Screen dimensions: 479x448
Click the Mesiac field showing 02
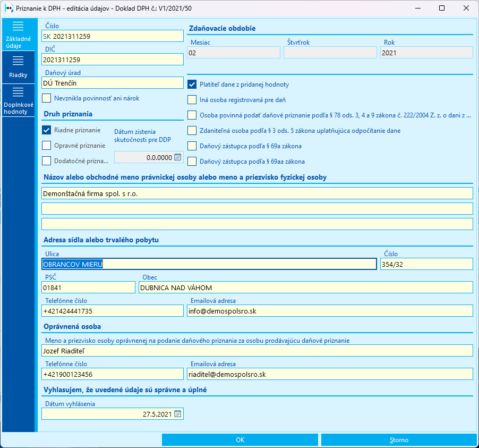234,53
